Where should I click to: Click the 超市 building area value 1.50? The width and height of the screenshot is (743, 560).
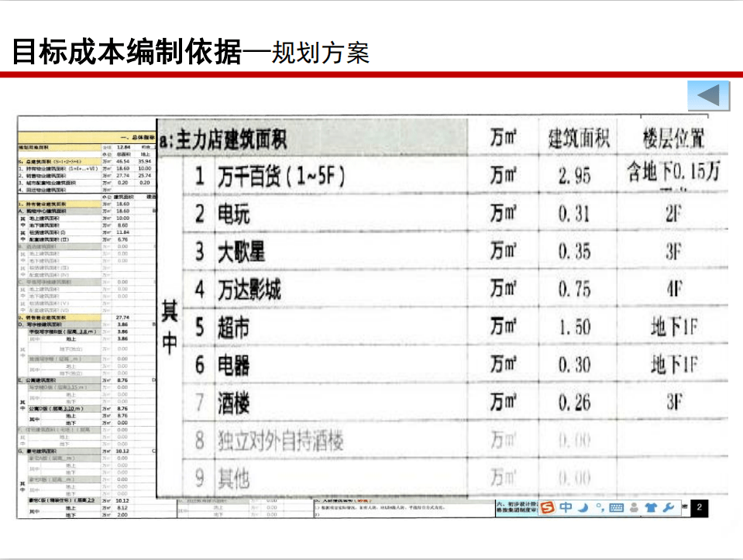574,328
